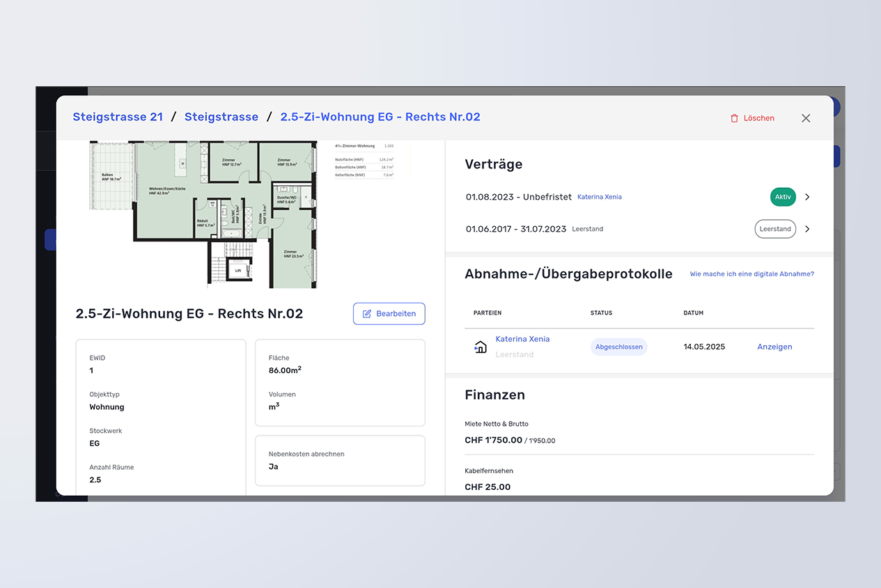Expand the active contract chevron arrow

[x=807, y=197]
